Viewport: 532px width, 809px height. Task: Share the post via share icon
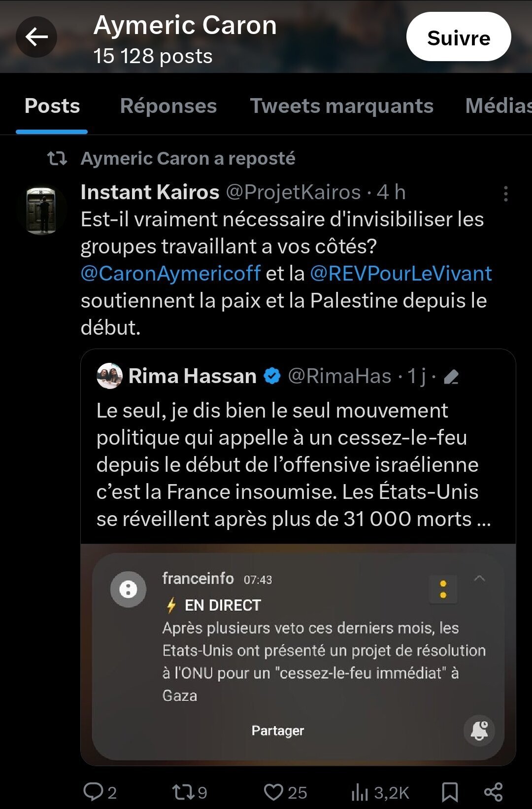tap(493, 792)
